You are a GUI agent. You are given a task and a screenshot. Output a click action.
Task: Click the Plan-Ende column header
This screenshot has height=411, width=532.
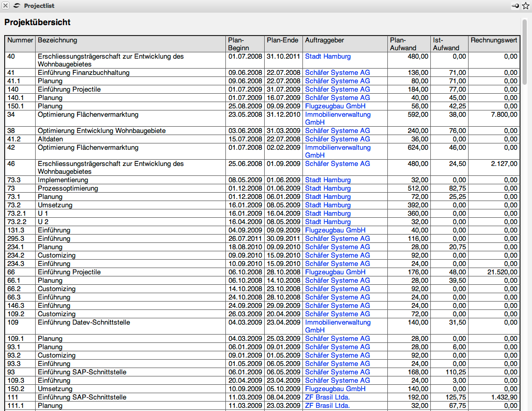(283, 40)
